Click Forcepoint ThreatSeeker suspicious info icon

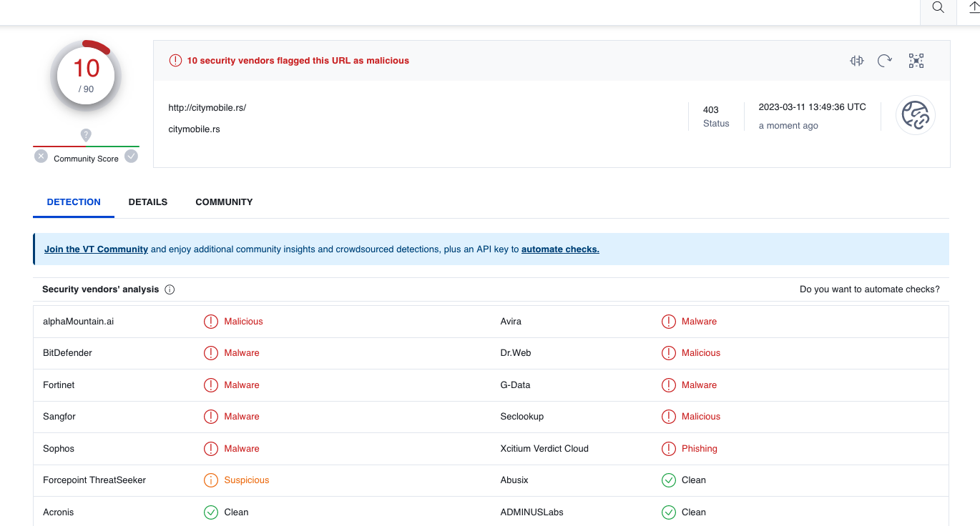point(211,480)
